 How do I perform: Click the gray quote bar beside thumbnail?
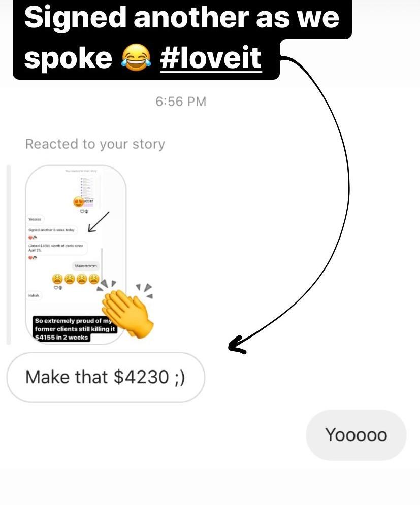9,255
